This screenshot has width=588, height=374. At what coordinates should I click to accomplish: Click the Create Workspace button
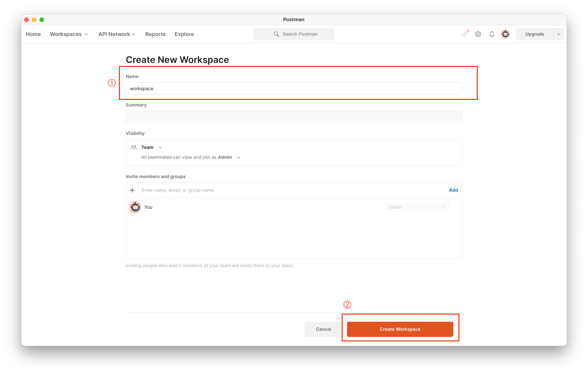tap(400, 329)
